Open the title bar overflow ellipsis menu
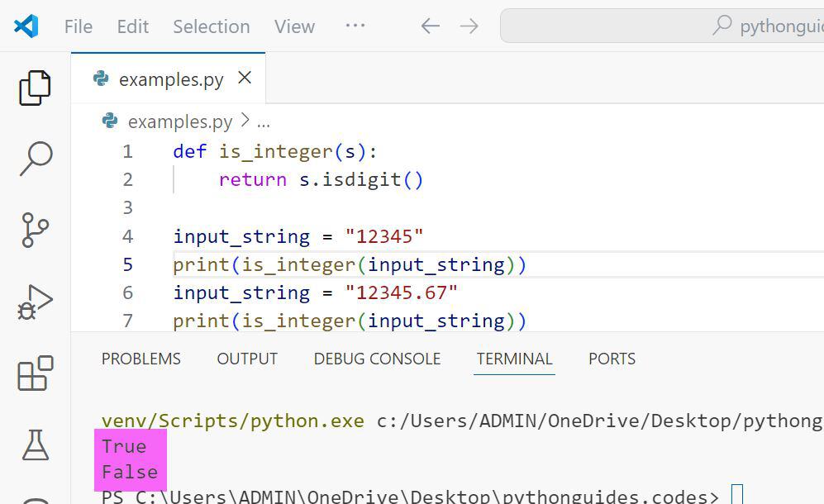The height and width of the screenshot is (504, 824). [355, 26]
